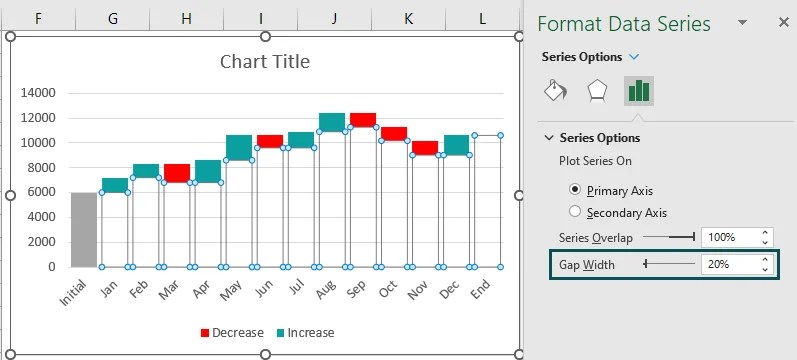
Task: Select the teal Aug increase bar
Action: coord(332,123)
